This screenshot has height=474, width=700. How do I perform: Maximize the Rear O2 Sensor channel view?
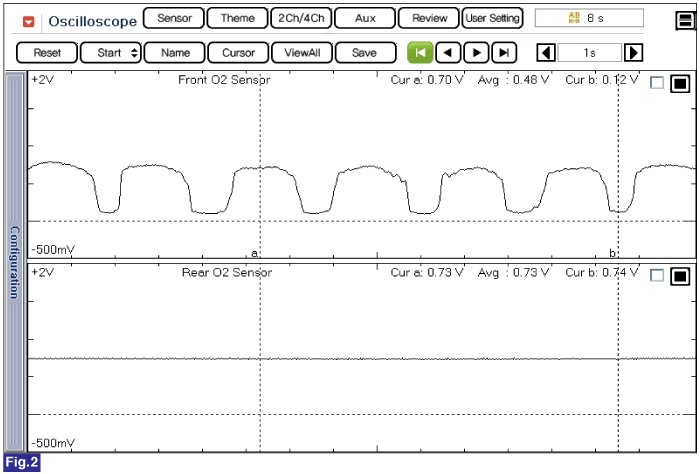pyautogui.click(x=680, y=276)
